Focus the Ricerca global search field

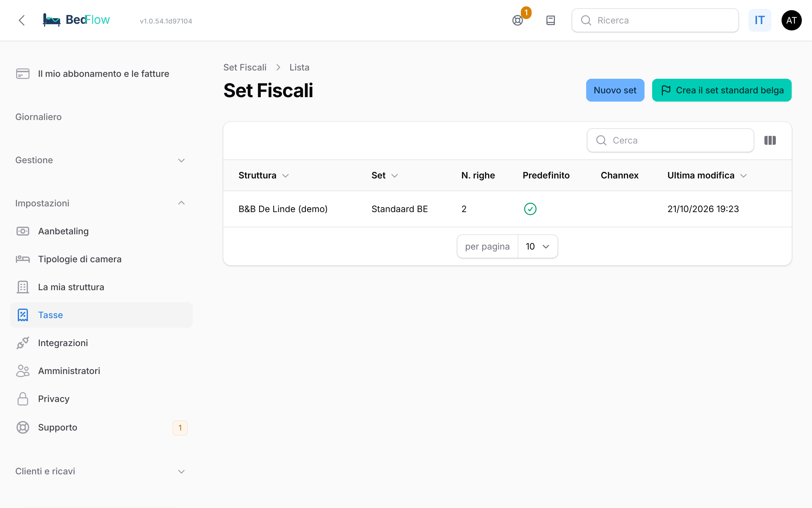pyautogui.click(x=655, y=21)
